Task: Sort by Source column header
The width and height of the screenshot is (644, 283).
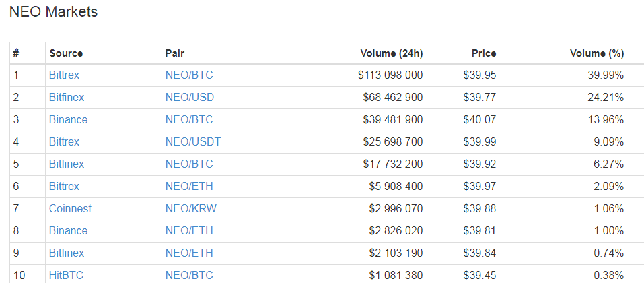Action: [66, 53]
